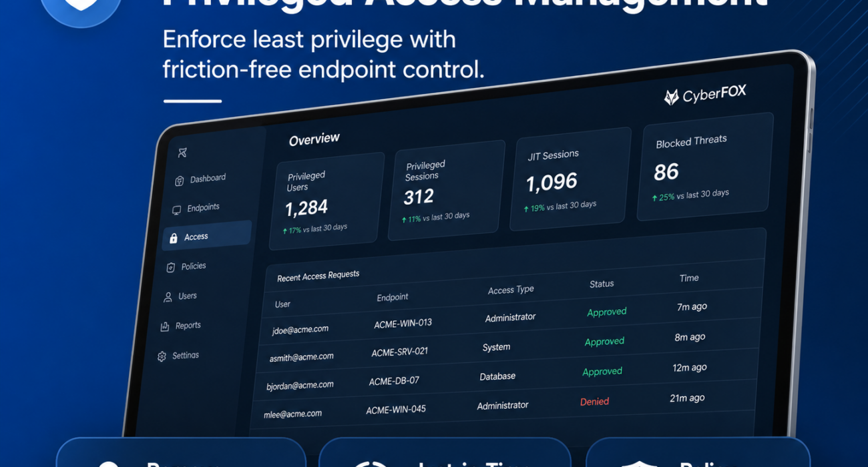
Task: Click the Recent Access Requests title
Action: click(318, 276)
